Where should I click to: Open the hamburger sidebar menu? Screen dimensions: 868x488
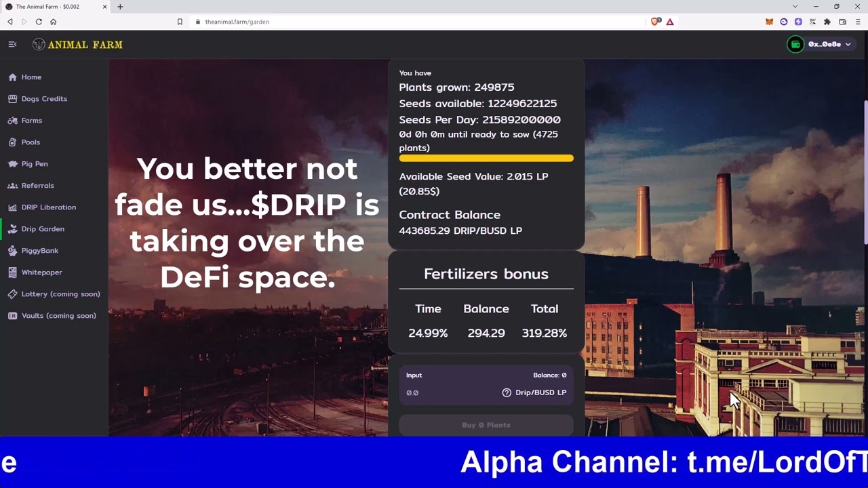[x=12, y=44]
